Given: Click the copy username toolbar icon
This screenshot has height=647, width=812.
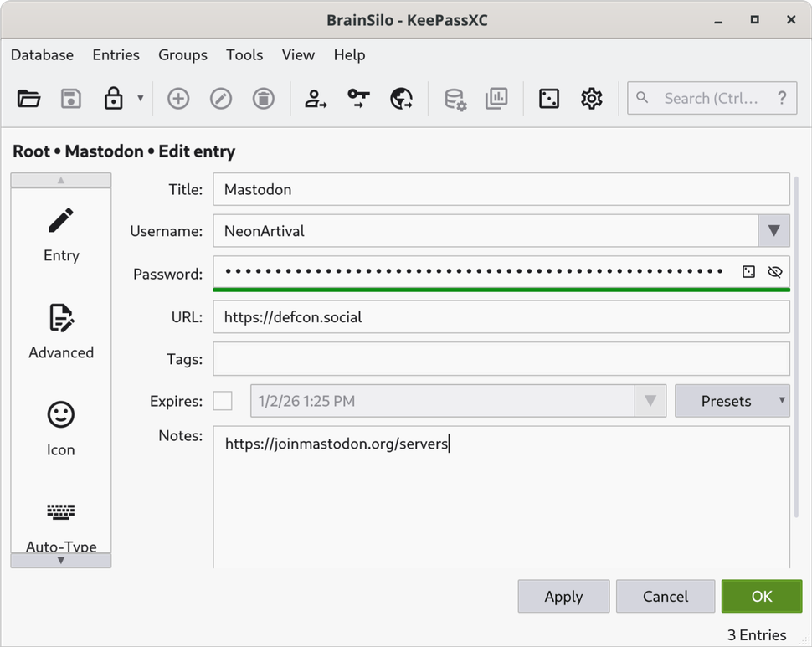Looking at the screenshot, I should click(316, 99).
